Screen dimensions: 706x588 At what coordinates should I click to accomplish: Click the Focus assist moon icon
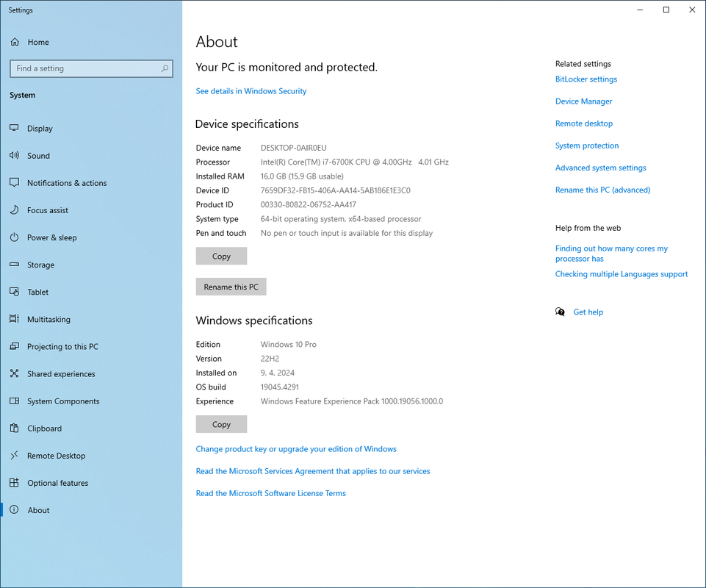point(15,210)
